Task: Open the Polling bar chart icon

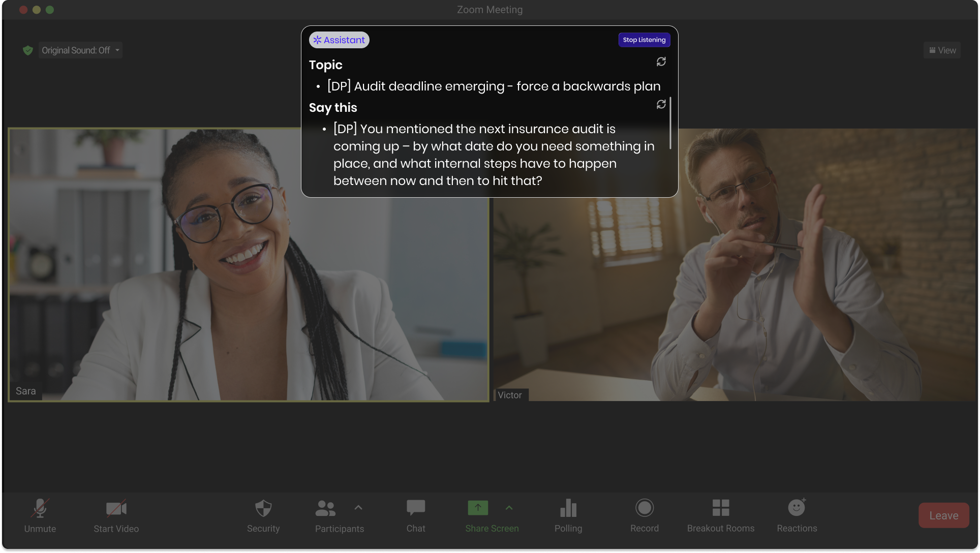Action: pyautogui.click(x=568, y=508)
